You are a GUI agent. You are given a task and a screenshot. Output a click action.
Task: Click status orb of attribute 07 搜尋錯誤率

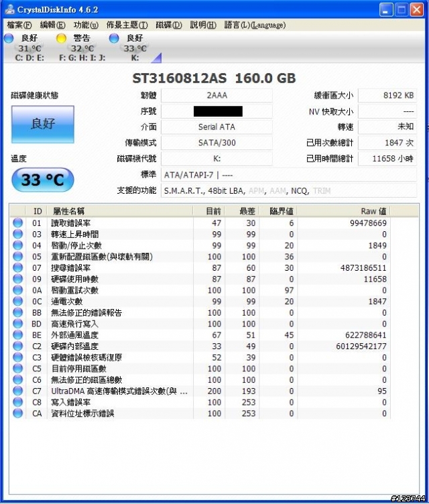click(17, 268)
